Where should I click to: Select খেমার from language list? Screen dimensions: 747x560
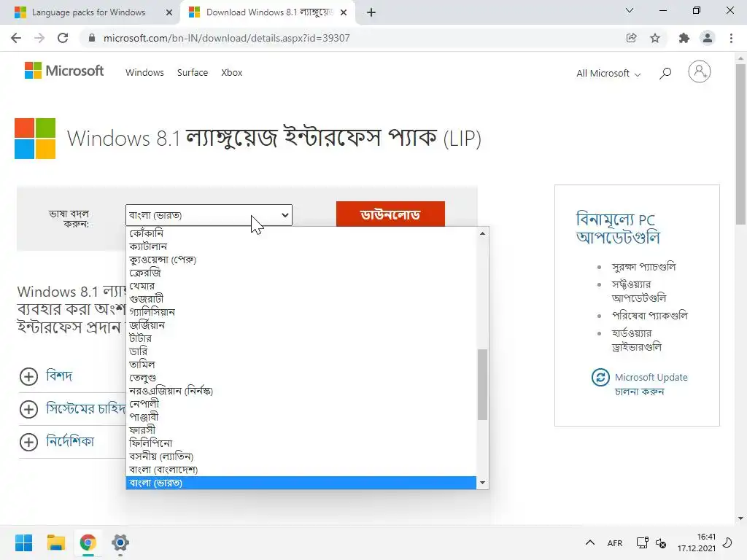pos(301,286)
